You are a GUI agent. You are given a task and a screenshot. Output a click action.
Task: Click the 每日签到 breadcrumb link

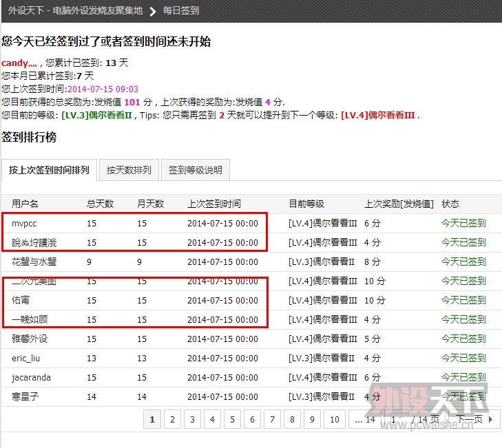pyautogui.click(x=181, y=10)
